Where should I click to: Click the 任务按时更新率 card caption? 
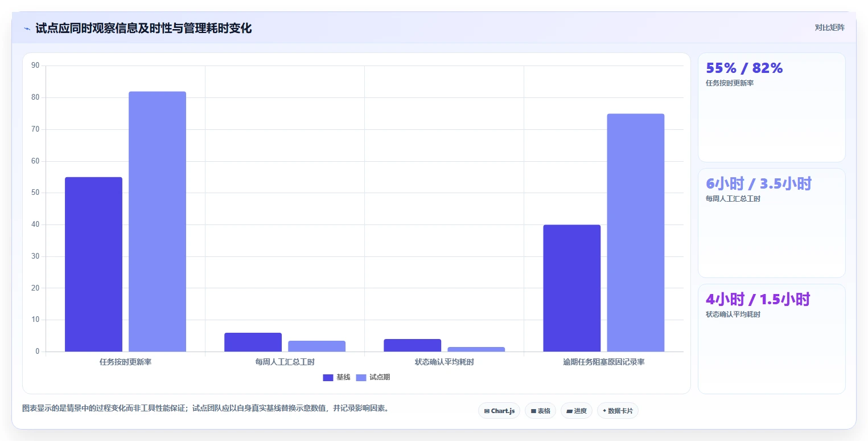click(x=730, y=83)
